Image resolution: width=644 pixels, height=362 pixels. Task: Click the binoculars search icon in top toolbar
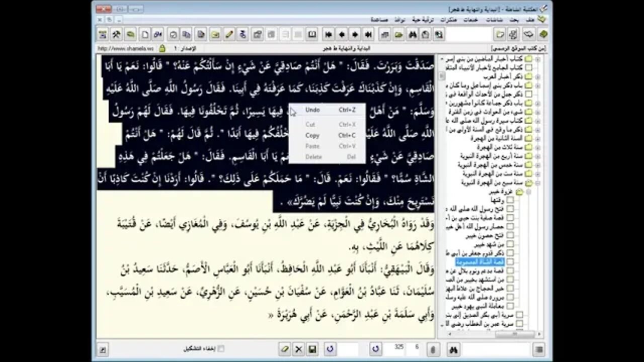pyautogui.click(x=412, y=35)
